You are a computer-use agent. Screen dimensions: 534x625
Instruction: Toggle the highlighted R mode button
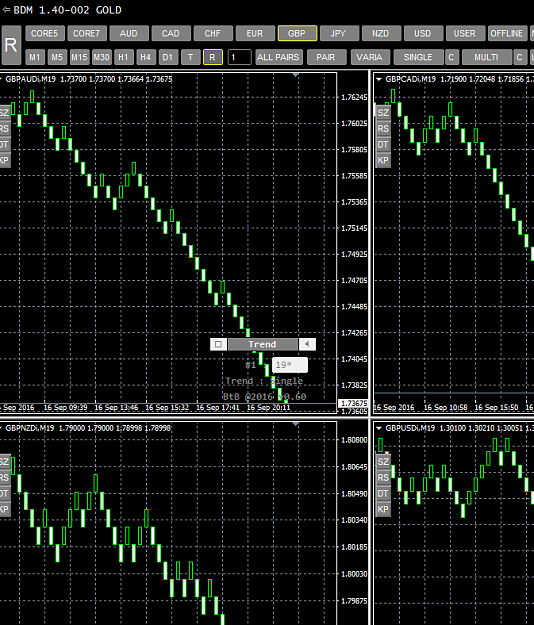tap(213, 57)
